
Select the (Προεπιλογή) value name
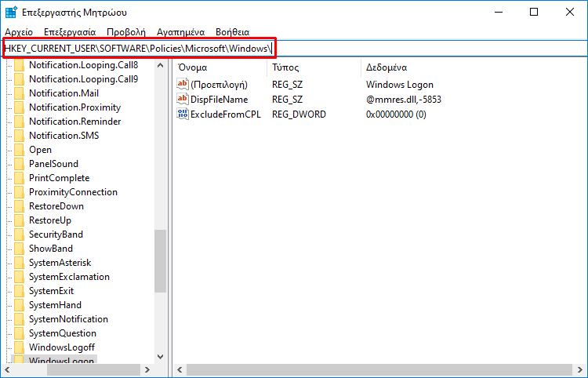pyautogui.click(x=219, y=85)
